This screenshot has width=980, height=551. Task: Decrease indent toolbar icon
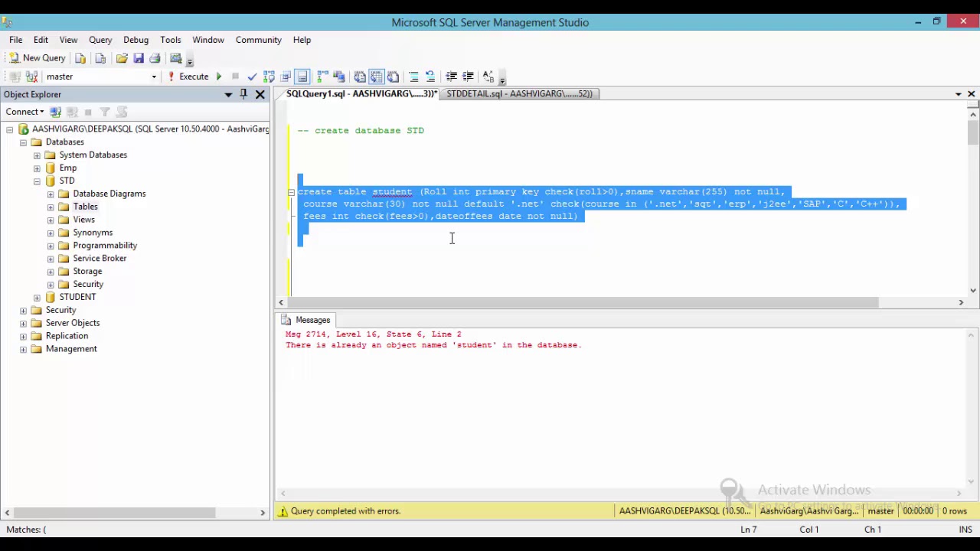pos(451,77)
